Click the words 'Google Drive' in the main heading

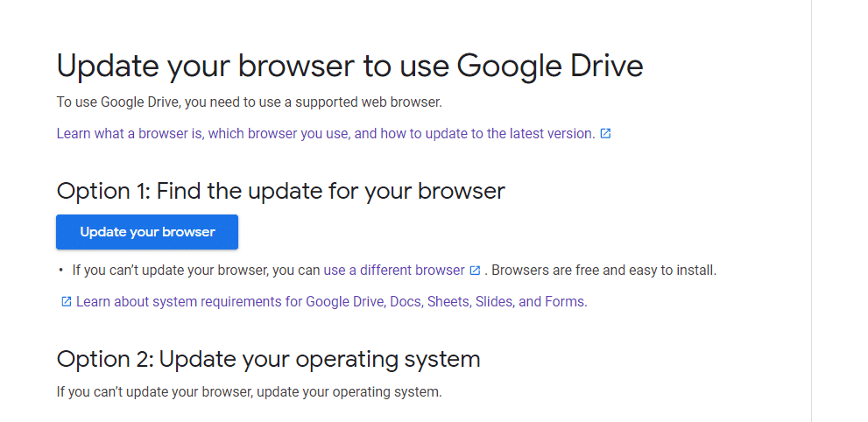[550, 66]
